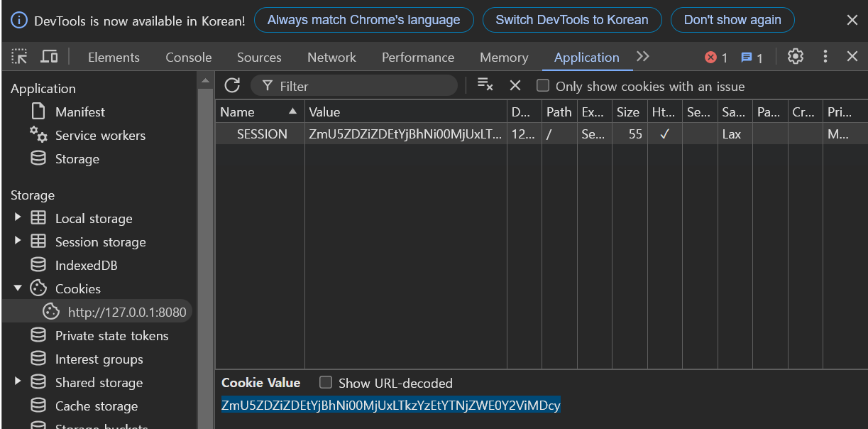
Task: Click the red error counter
Action: click(x=710, y=56)
